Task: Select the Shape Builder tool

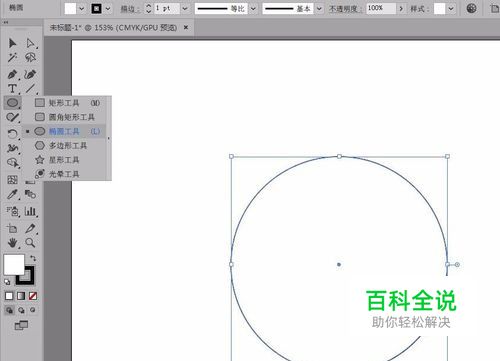Action: click(12, 163)
